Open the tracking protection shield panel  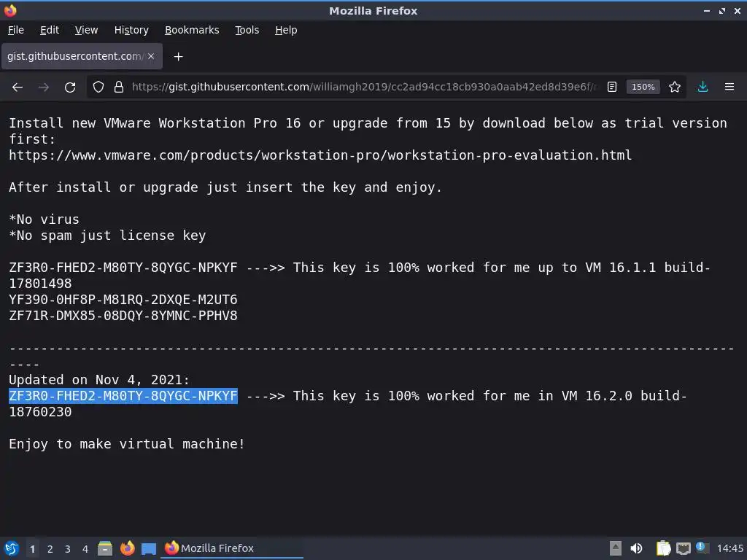click(98, 87)
